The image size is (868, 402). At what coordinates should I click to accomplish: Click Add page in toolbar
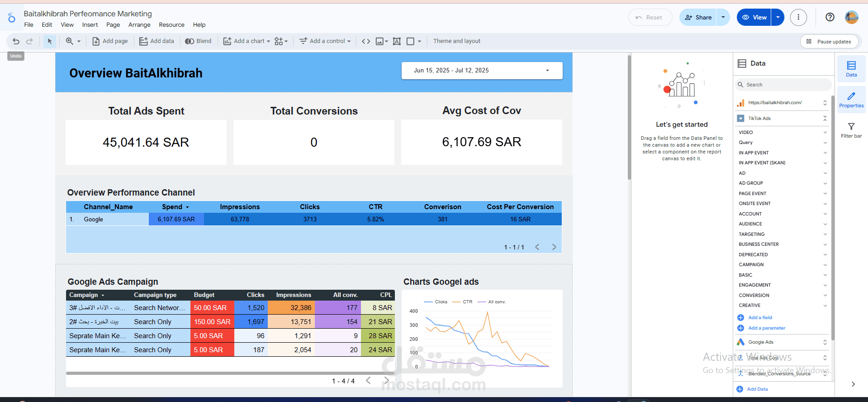click(x=110, y=41)
